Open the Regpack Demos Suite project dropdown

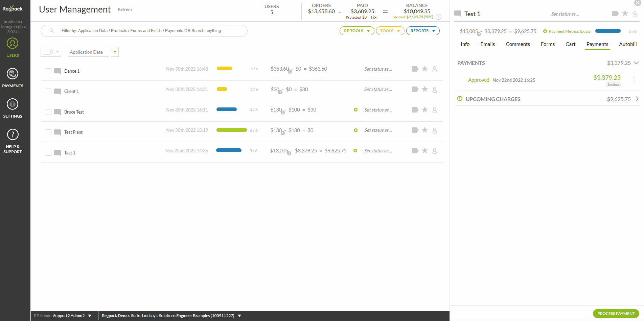[x=171, y=316]
